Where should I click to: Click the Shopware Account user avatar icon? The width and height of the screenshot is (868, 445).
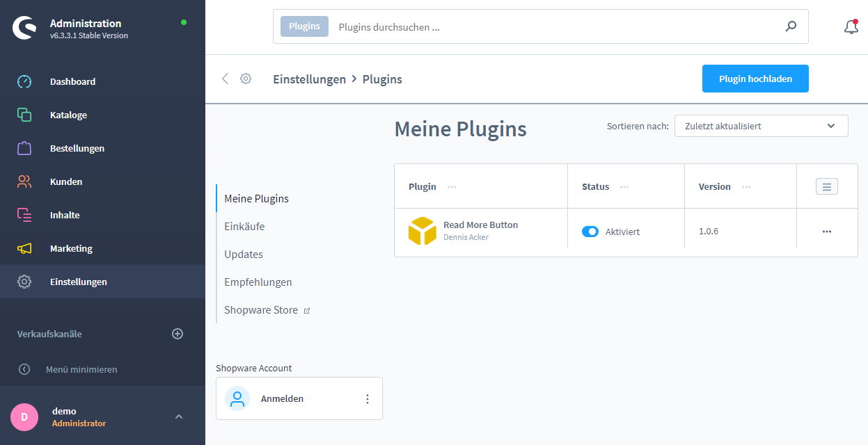tap(237, 398)
